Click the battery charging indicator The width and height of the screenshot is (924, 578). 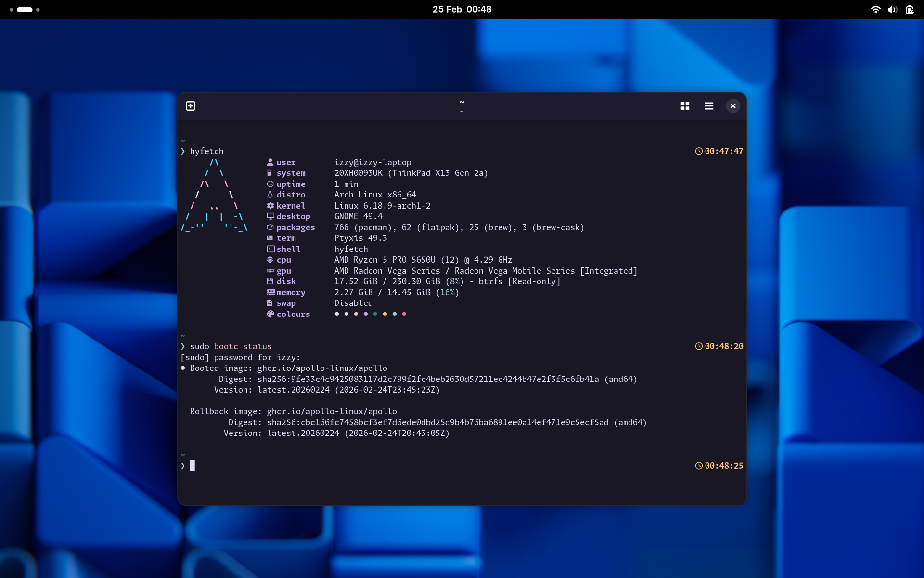pyautogui.click(x=910, y=10)
